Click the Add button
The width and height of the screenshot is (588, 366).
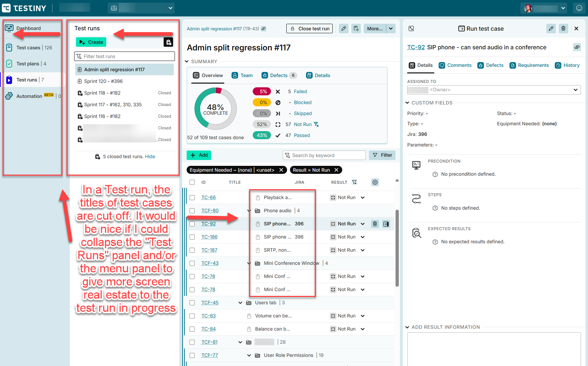pos(199,155)
